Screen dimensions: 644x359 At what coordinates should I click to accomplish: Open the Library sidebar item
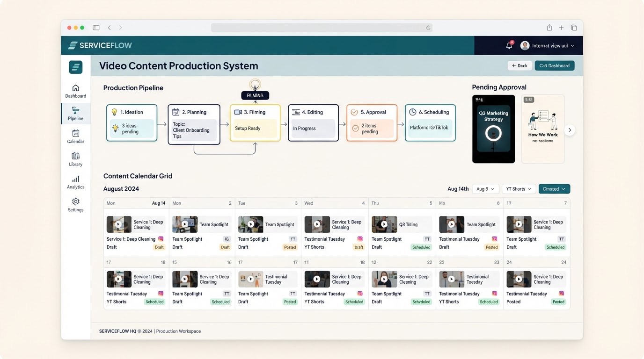point(76,159)
